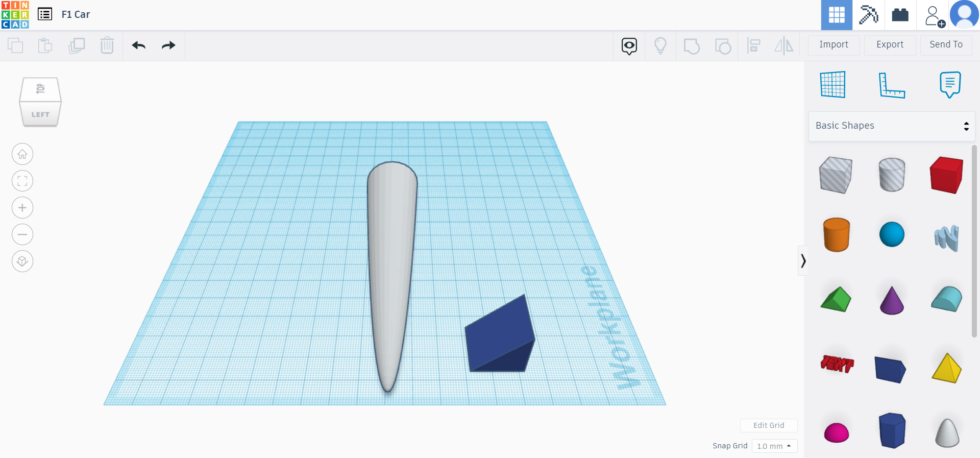Image resolution: width=980 pixels, height=458 pixels.
Task: Select the blue wedge on the workplane
Action: click(x=500, y=333)
